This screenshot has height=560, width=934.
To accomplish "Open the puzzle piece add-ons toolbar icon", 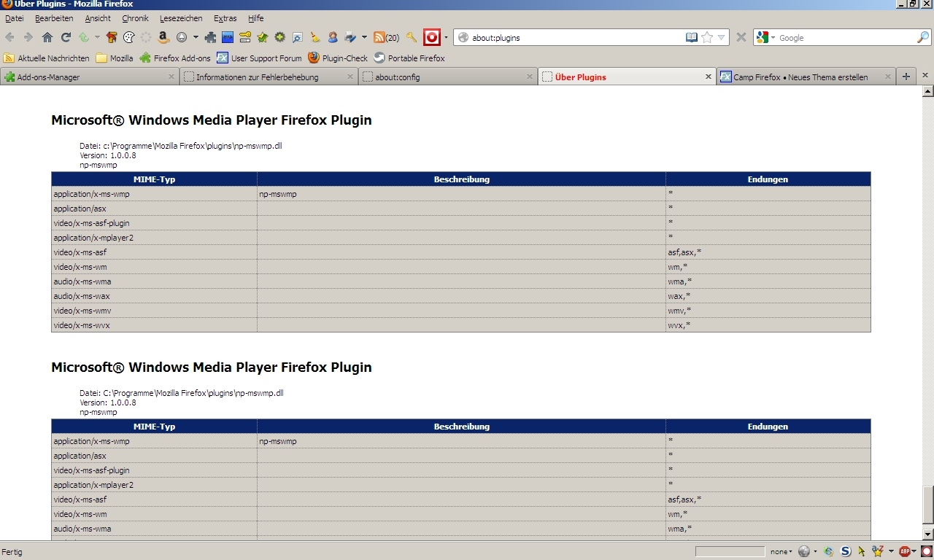I will coord(211,37).
